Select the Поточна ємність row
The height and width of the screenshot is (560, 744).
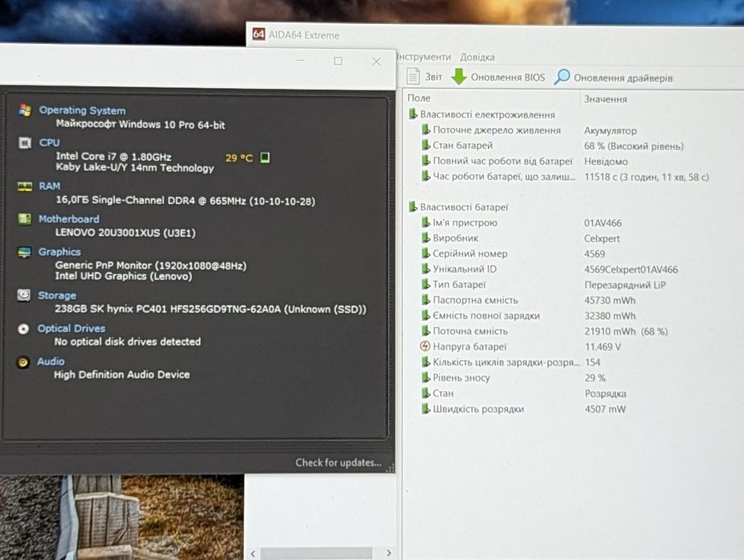click(x=470, y=330)
